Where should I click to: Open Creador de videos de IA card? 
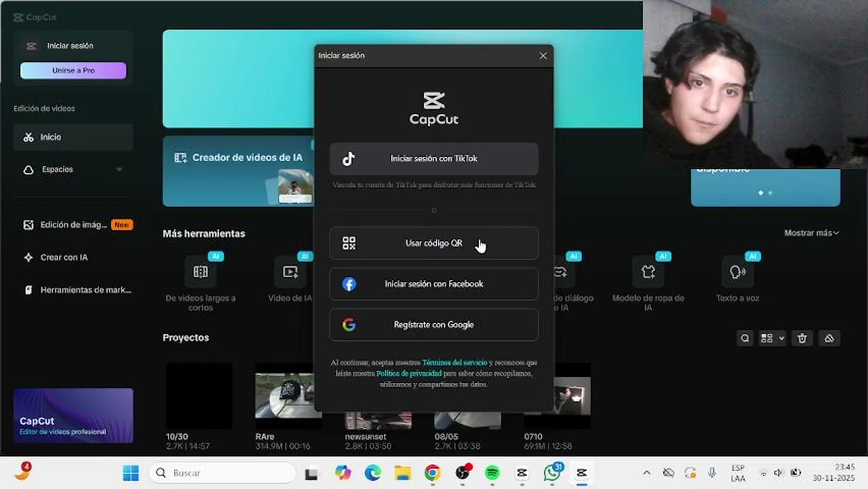point(238,171)
